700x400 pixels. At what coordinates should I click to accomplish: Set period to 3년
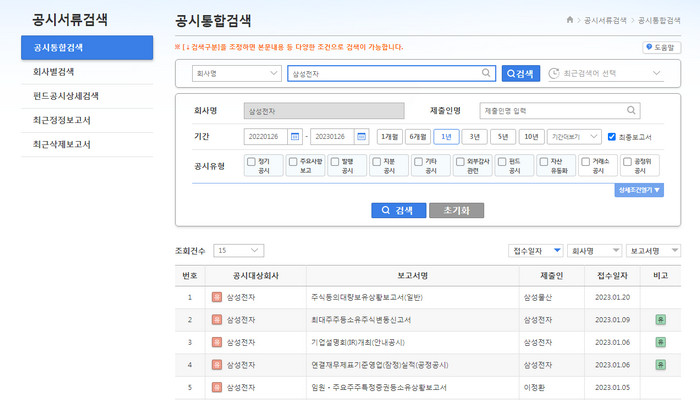click(x=475, y=137)
